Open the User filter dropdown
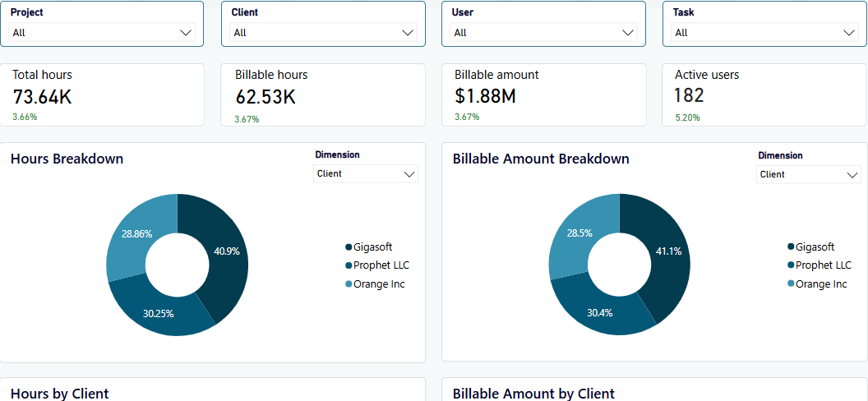This screenshot has height=401, width=868. click(x=543, y=33)
